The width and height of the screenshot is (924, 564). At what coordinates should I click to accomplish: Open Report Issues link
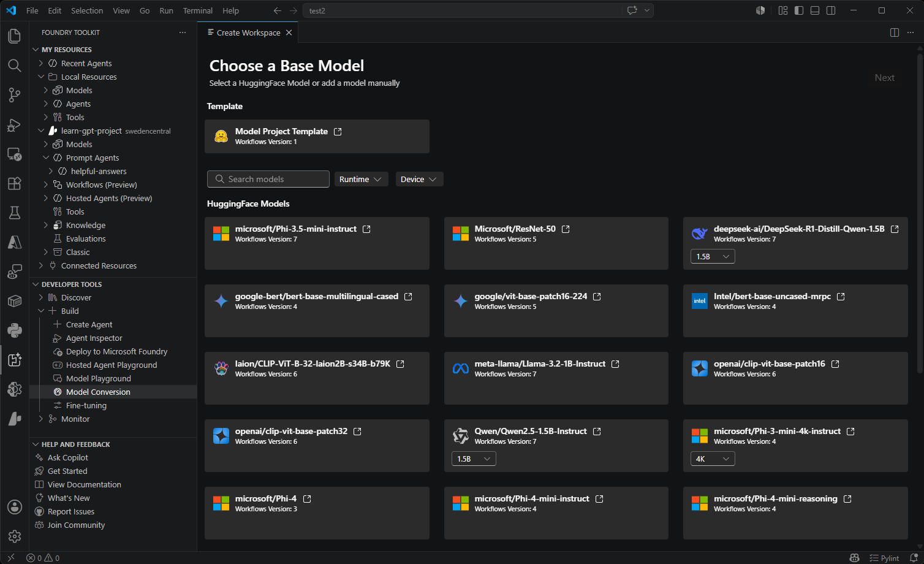[x=71, y=511]
